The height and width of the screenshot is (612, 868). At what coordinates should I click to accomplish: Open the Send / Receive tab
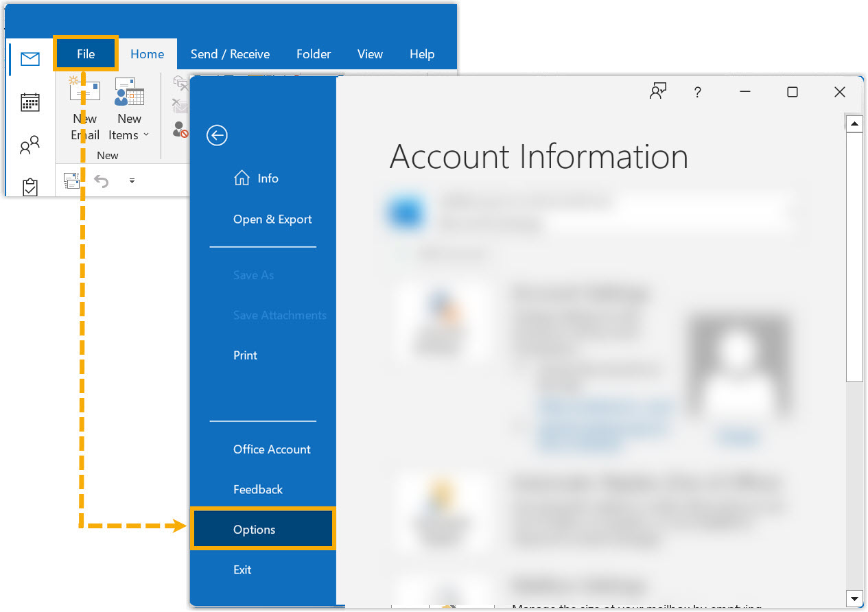click(230, 54)
